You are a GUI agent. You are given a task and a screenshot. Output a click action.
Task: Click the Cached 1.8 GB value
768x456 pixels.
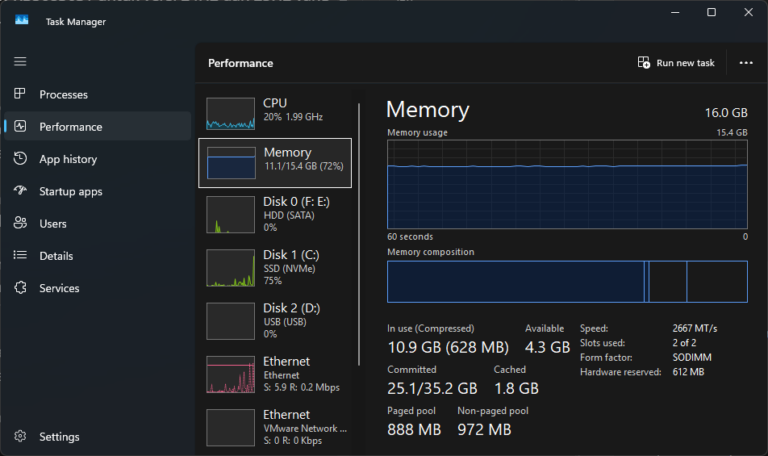pos(516,388)
